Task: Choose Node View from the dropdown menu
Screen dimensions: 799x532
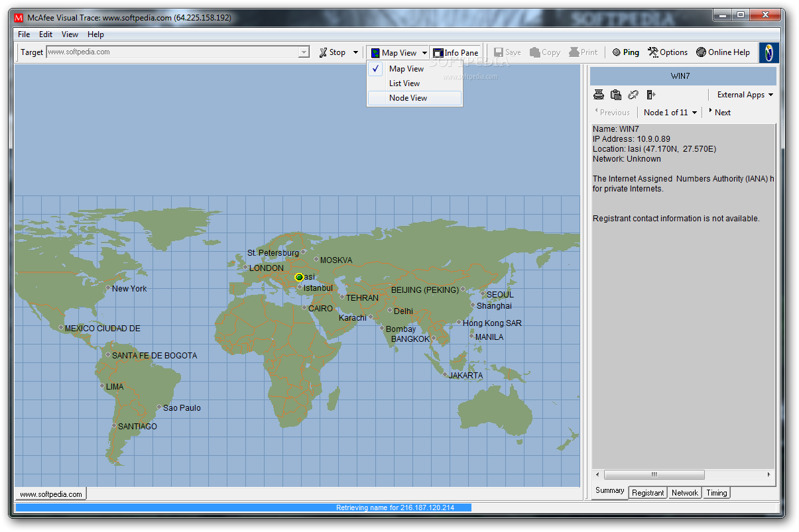Action: pos(414,98)
